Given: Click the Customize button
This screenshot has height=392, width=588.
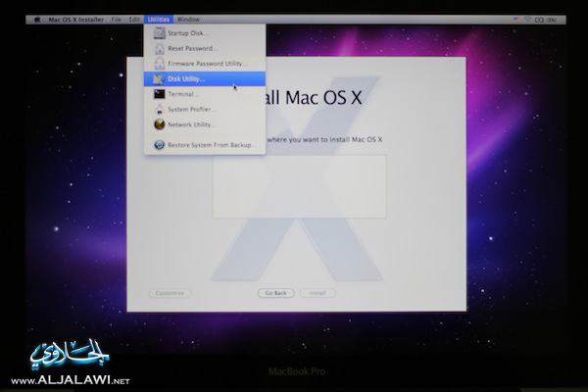Looking at the screenshot, I should (170, 293).
